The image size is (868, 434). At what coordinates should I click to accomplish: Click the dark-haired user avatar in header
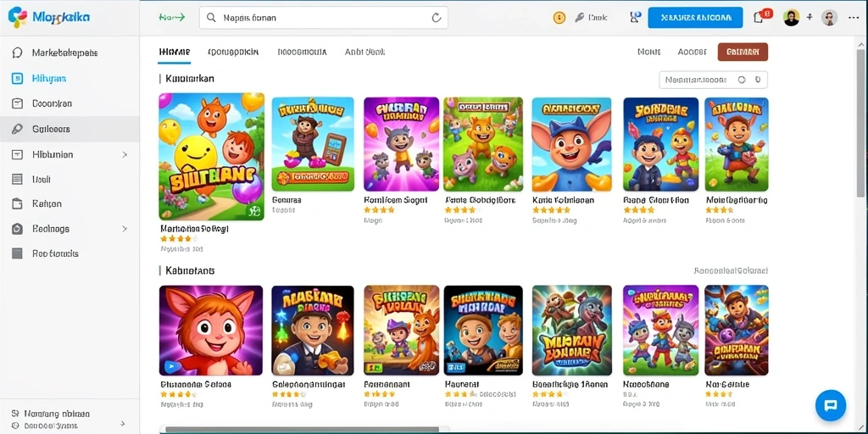pos(792,18)
